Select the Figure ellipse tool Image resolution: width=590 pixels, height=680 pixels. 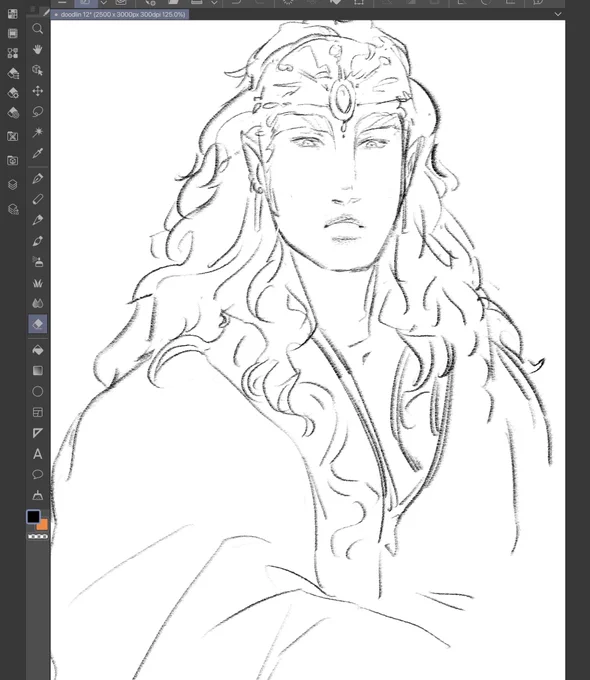coord(38,392)
